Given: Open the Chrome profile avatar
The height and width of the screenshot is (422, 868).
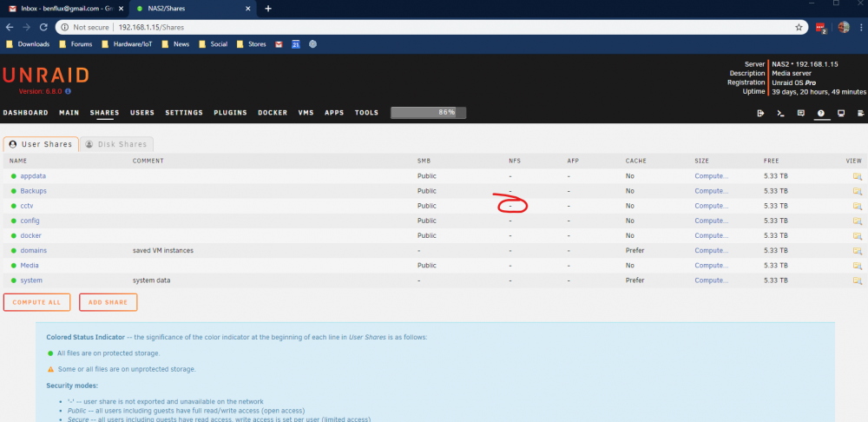Looking at the screenshot, I should pos(844,27).
